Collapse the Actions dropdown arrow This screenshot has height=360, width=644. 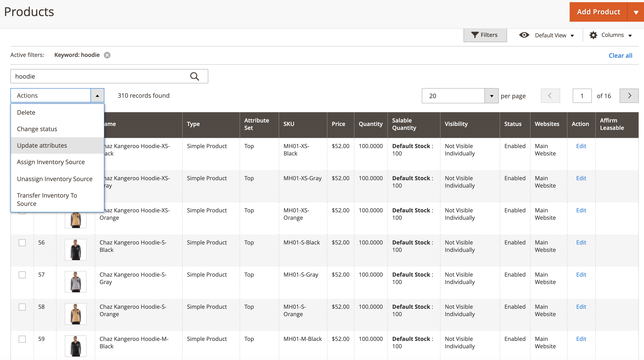[x=97, y=96]
